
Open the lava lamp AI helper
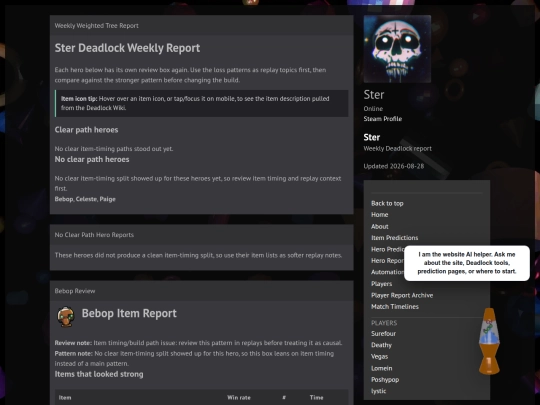coord(489,341)
